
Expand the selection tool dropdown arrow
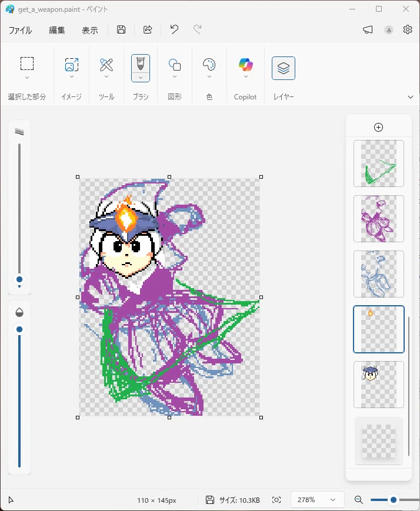(27, 78)
